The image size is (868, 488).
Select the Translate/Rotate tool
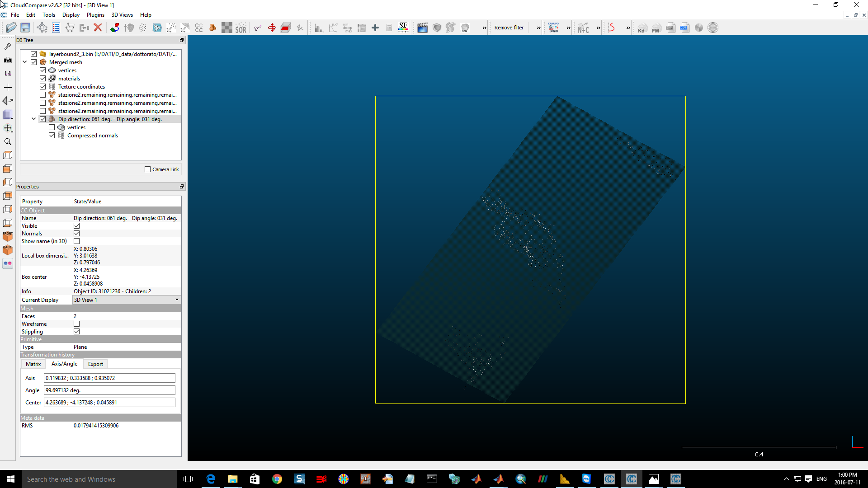click(x=272, y=28)
